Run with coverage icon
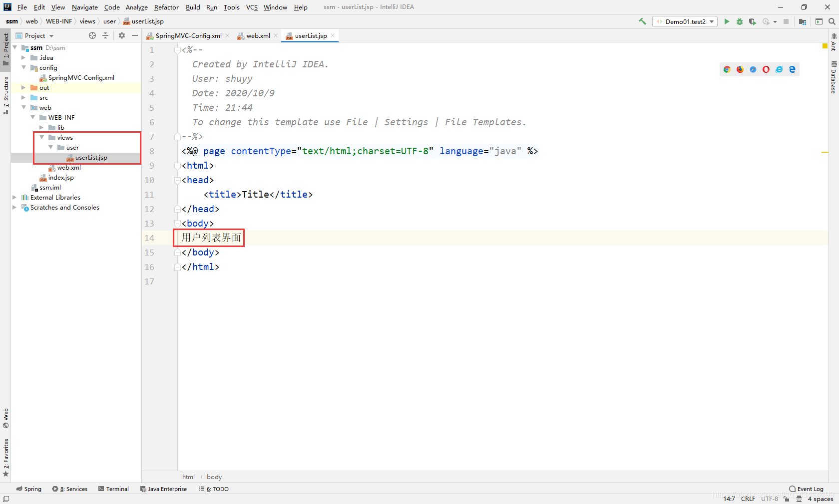Viewport: 839px width, 504px height. click(x=752, y=21)
